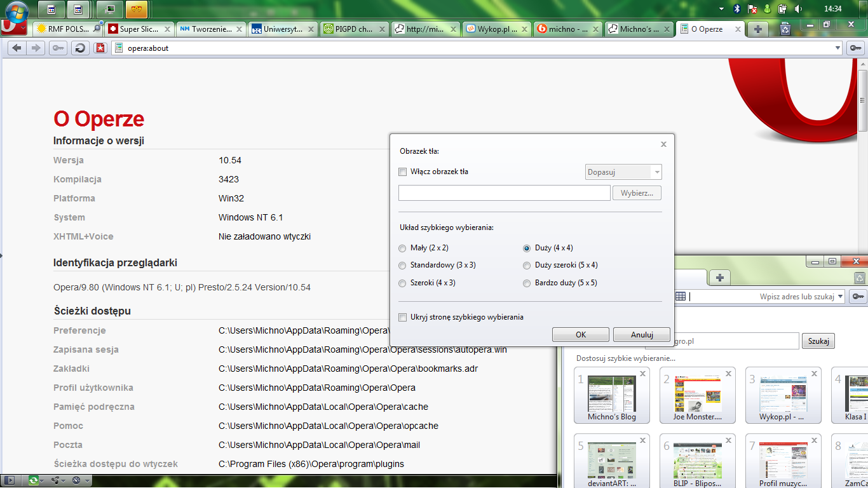Open the Opera Link dropdown arrow
The width and height of the screenshot is (868, 488).
(42, 481)
